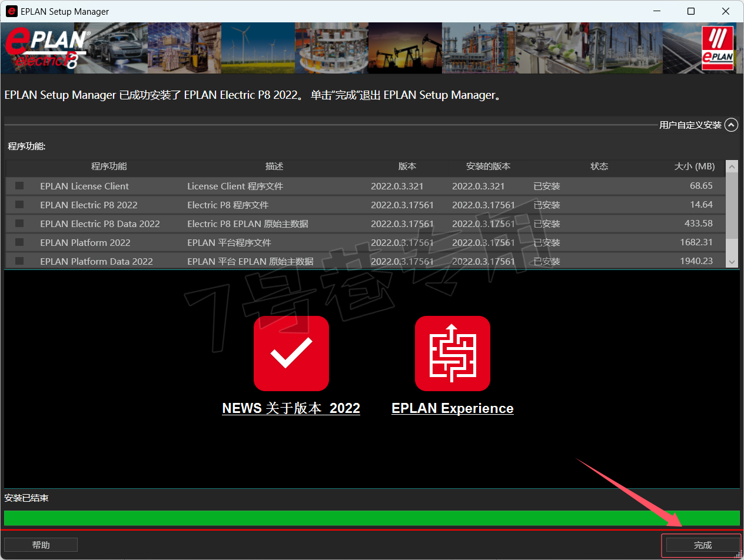Open the NEWS 关于版本 2022 link
The width and height of the screenshot is (744, 560).
(x=291, y=408)
